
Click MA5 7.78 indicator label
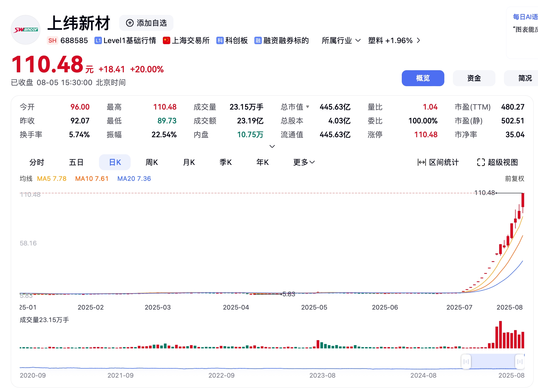pos(52,178)
